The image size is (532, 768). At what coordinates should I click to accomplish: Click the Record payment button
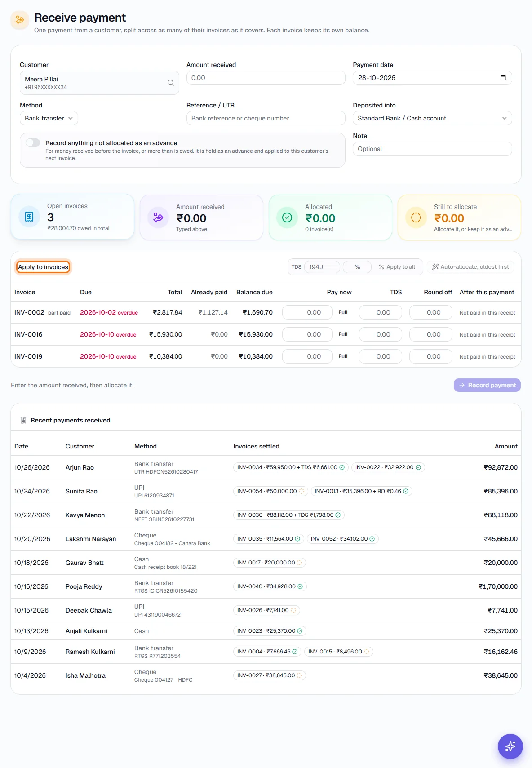[487, 385]
